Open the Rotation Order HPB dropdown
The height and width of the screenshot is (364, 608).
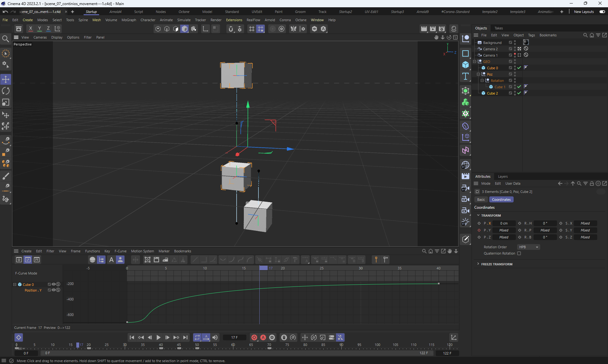528,247
